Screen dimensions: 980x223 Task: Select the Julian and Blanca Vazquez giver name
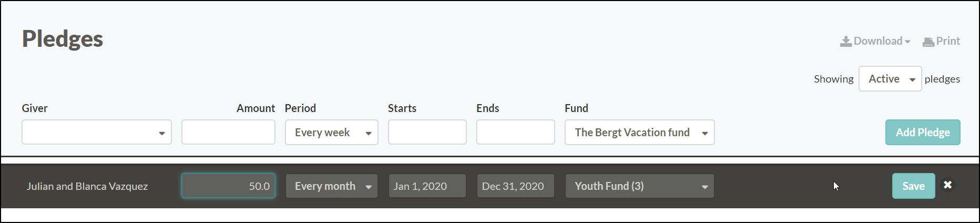click(87, 186)
